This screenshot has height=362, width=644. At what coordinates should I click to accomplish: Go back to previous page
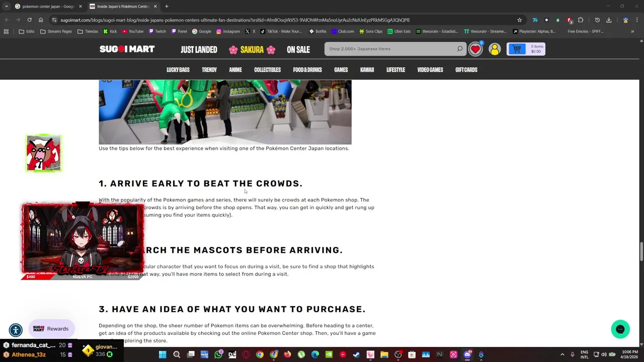point(7,20)
